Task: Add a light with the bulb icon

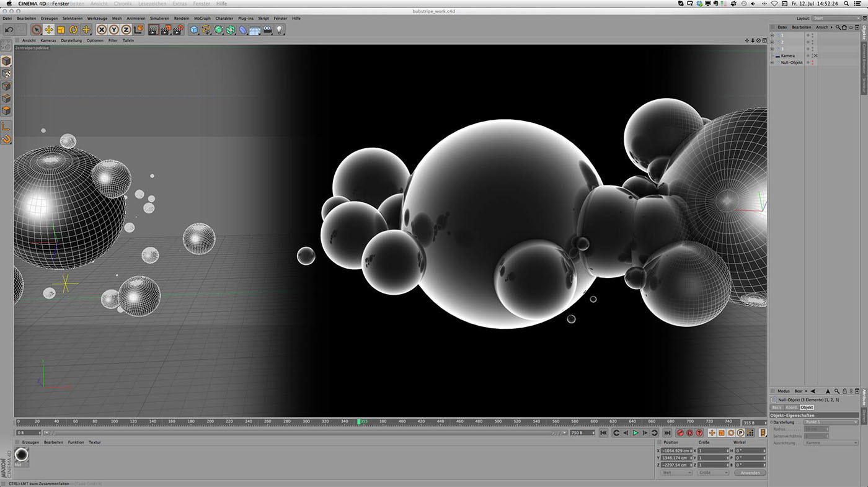Action: coord(280,30)
